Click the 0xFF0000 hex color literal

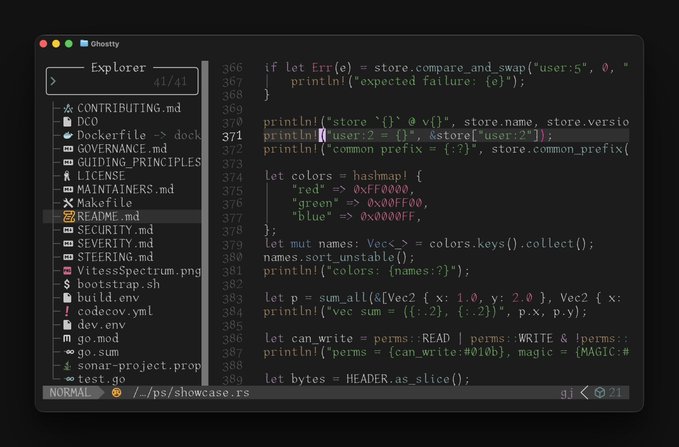click(x=381, y=189)
